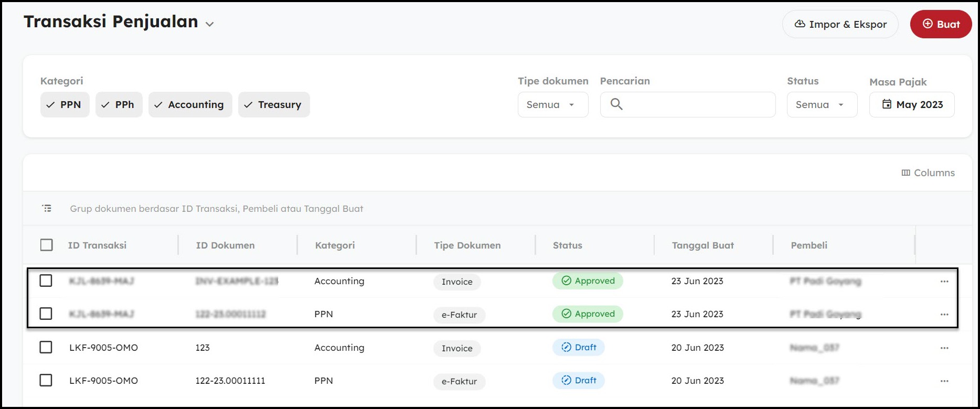Open more options for first Accounting Invoice row
Screen dimensions: 980x409
(x=944, y=282)
